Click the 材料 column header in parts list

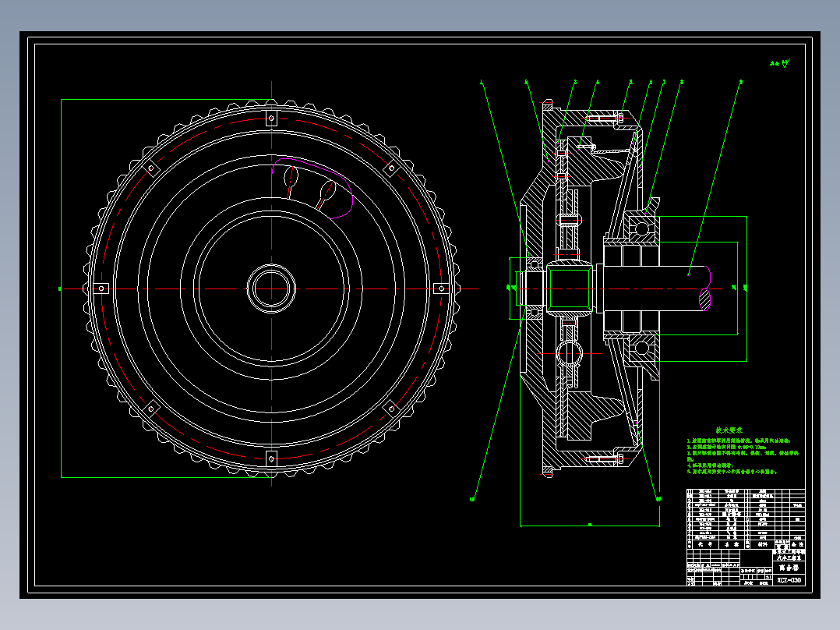coord(763,544)
